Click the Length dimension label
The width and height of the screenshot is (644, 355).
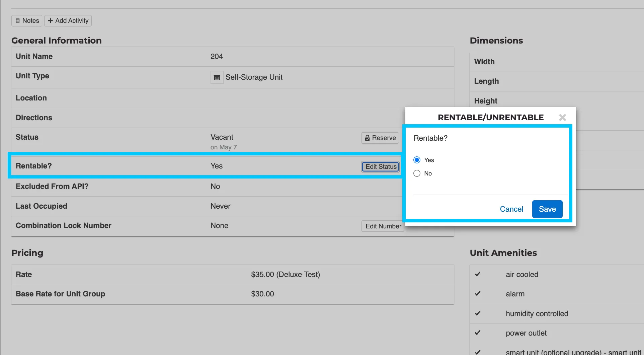486,81
